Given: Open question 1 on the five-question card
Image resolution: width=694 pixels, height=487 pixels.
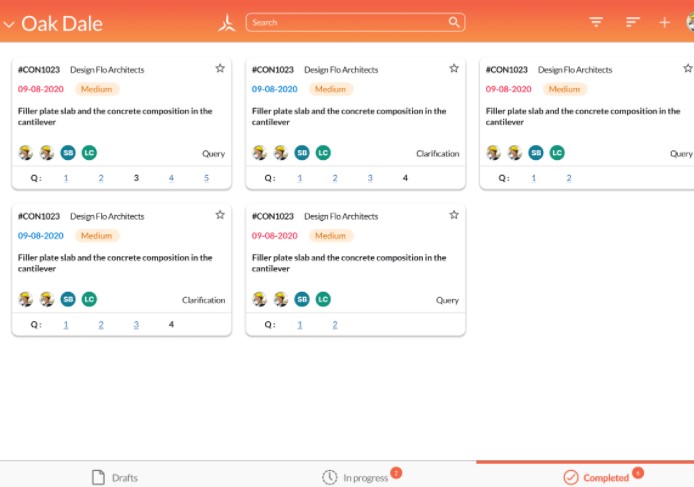Looking at the screenshot, I should pyautogui.click(x=66, y=178).
